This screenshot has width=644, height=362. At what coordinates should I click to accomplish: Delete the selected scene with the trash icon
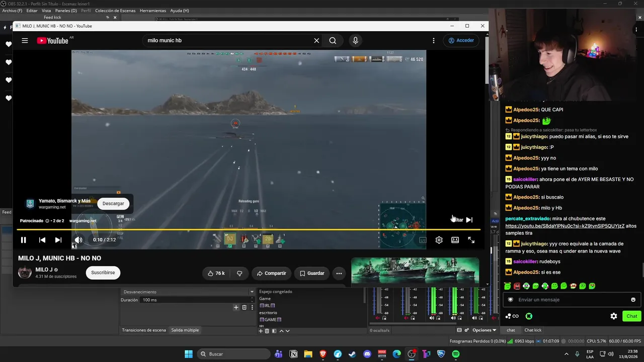pos(267,331)
